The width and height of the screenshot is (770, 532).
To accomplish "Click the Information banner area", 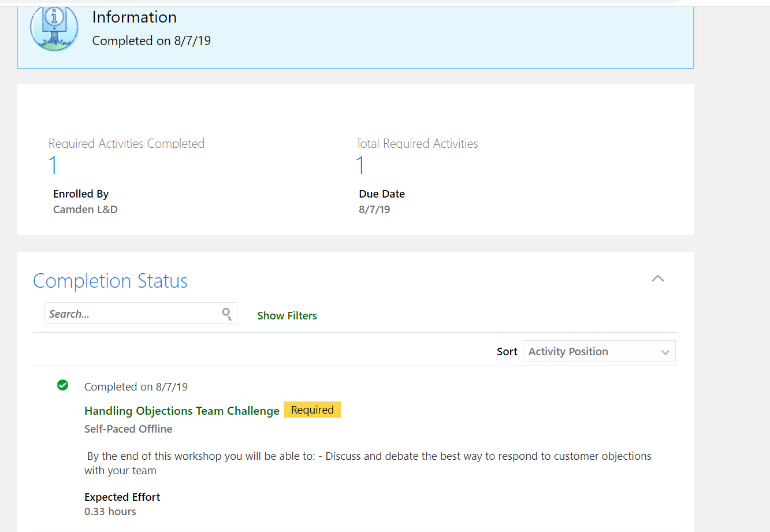I will tap(355, 35).
